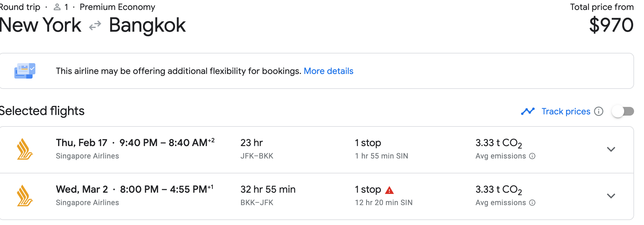Expand the Wed, Mar 2 flight details

(611, 196)
